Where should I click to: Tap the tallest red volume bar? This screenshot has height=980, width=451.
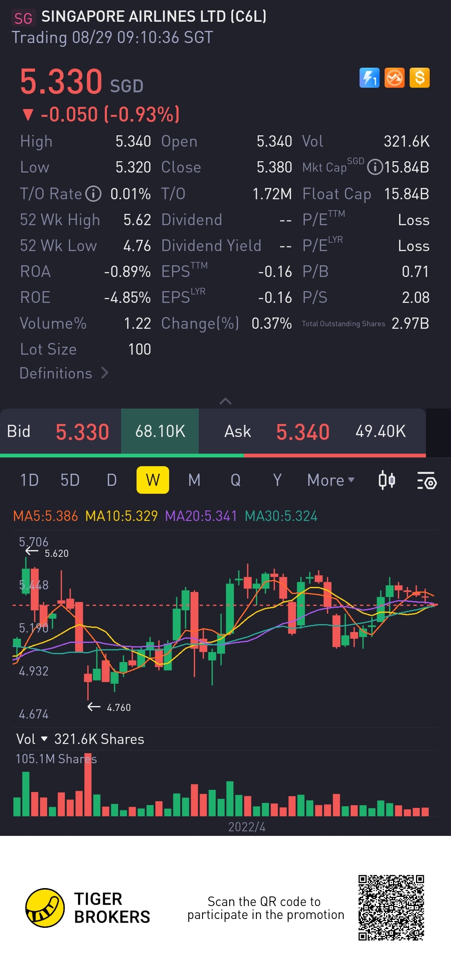tap(88, 785)
